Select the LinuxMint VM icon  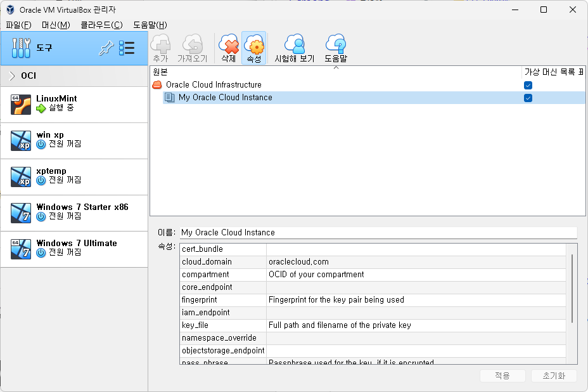(x=21, y=105)
